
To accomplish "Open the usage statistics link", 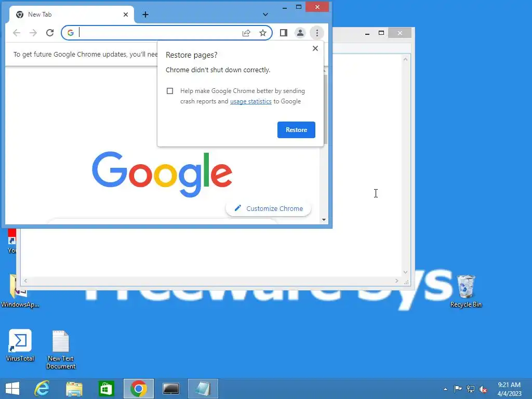I will coord(251,101).
